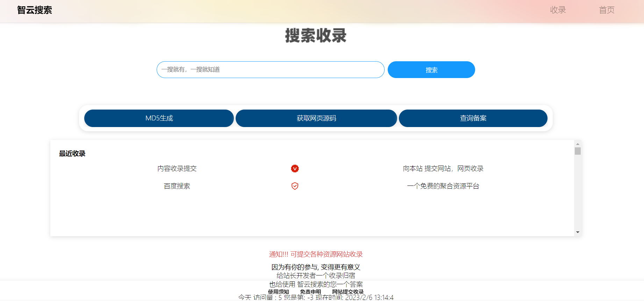The image size is (644, 301).
Task: Open the 收录 navigation menu item
Action: click(558, 10)
